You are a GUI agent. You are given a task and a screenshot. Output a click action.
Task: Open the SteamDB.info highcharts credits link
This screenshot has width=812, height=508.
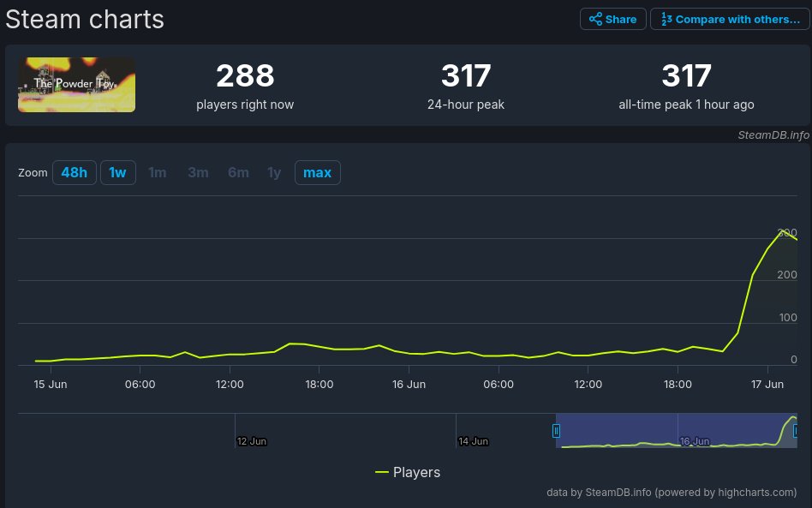pyautogui.click(x=672, y=493)
